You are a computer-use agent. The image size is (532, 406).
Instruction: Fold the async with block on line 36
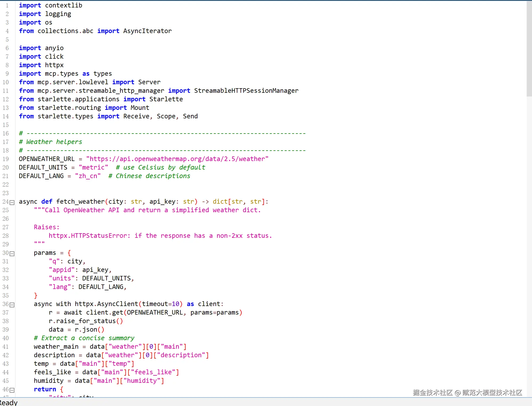pyautogui.click(x=12, y=305)
